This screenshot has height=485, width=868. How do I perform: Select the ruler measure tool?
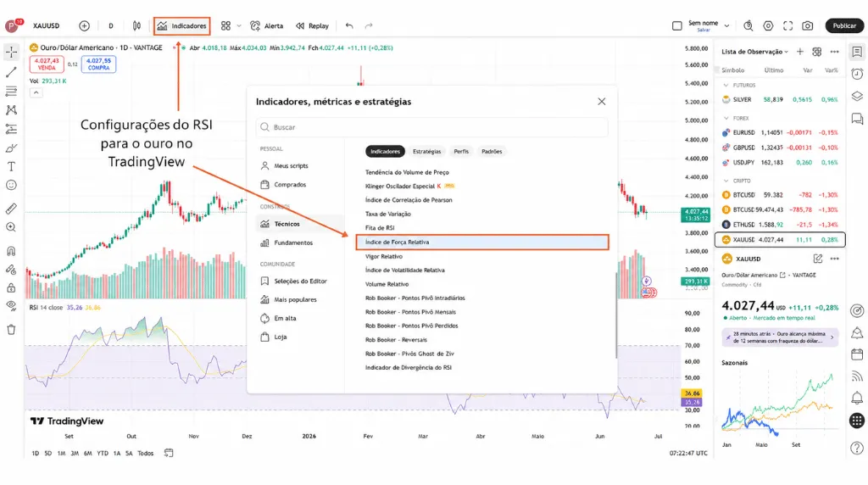11,209
